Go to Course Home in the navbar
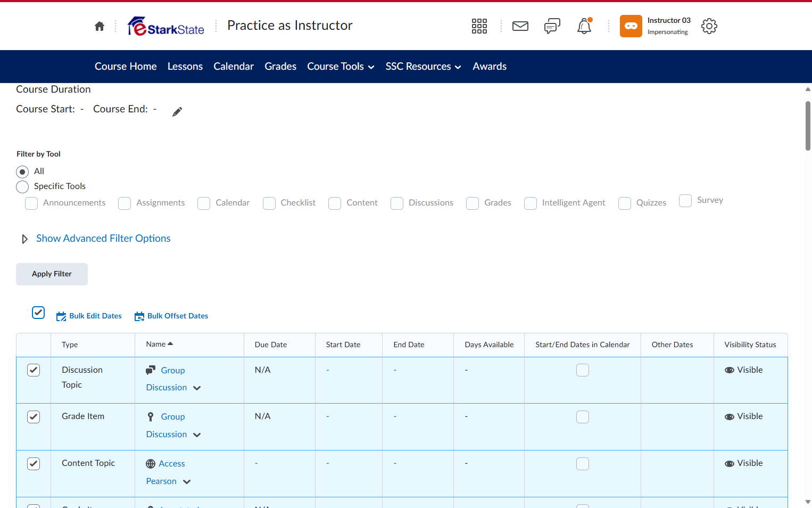Viewport: 812px width, 508px height. (x=126, y=67)
